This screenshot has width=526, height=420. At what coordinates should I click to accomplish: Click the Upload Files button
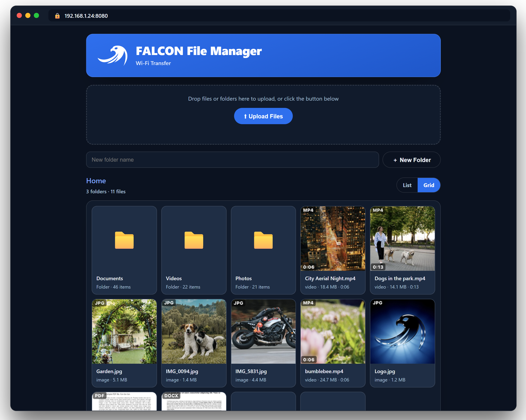pos(263,116)
